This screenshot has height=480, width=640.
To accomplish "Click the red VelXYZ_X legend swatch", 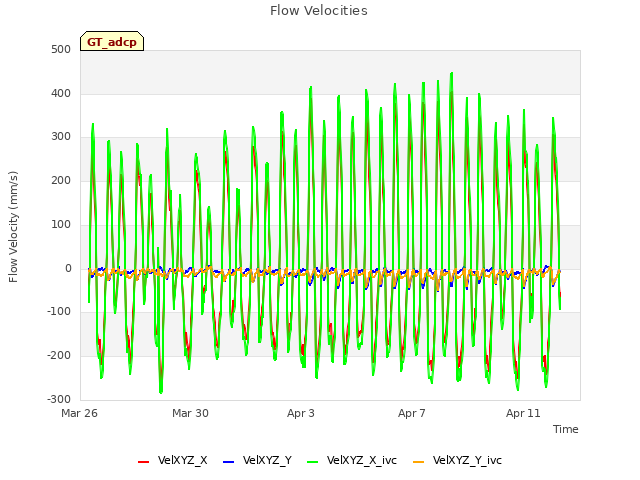I will tap(144, 462).
